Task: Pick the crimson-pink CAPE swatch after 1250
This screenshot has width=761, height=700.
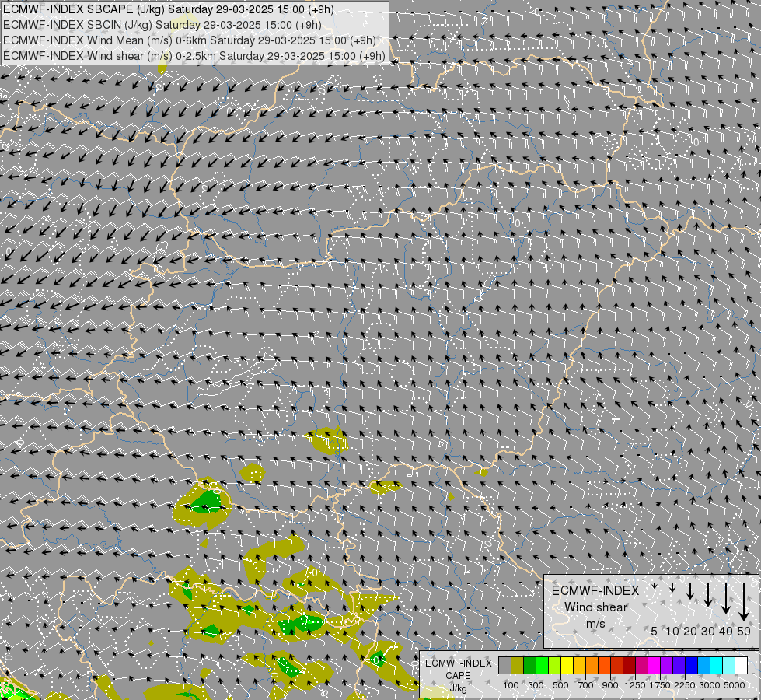Action: coord(641,666)
